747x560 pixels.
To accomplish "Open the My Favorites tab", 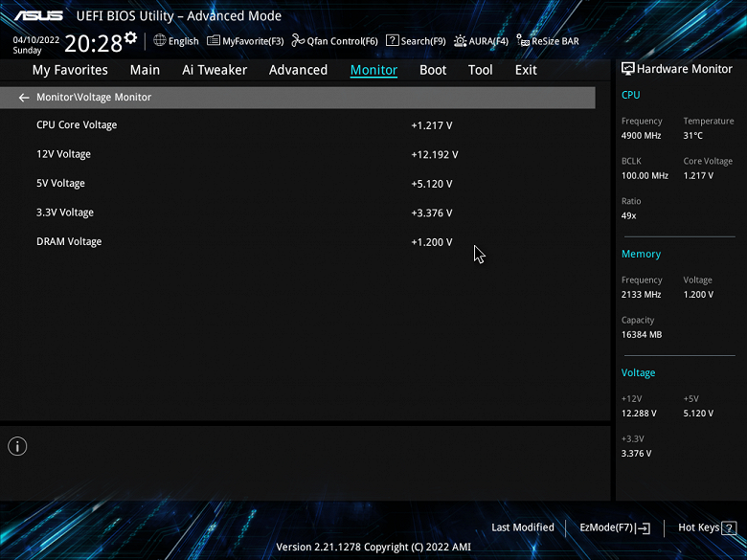I will (x=70, y=70).
